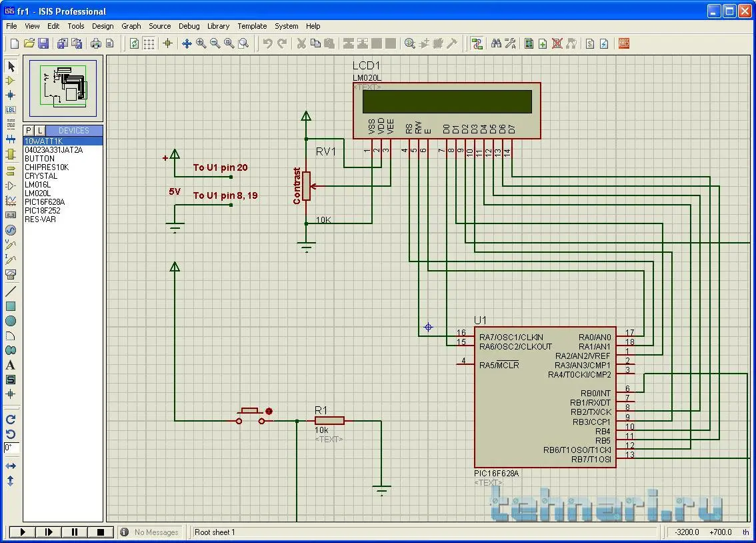This screenshot has height=543, width=756.
Task: Pause the simulation
Action: coord(75,532)
